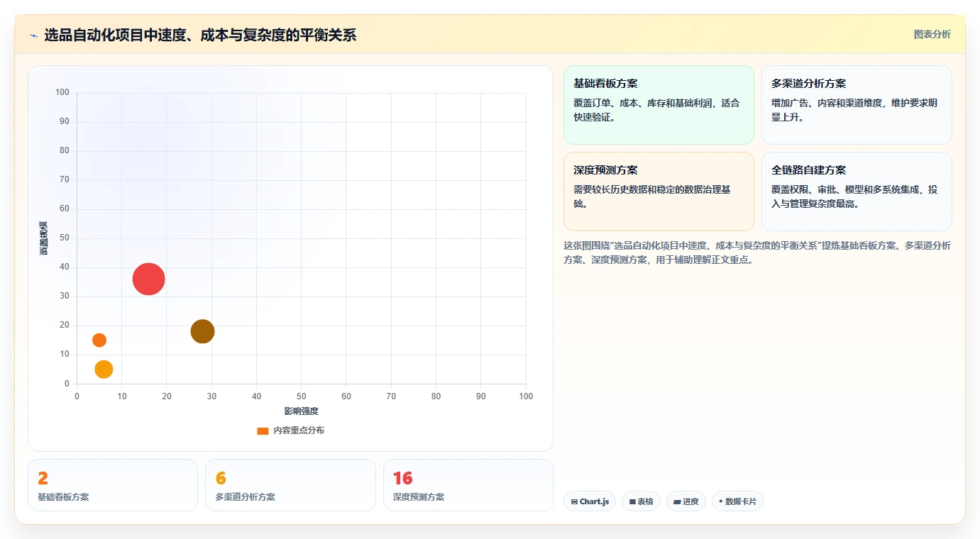This screenshot has width=980, height=539.
Task: Open the 多渠道分析方案 card
Action: pos(857,105)
